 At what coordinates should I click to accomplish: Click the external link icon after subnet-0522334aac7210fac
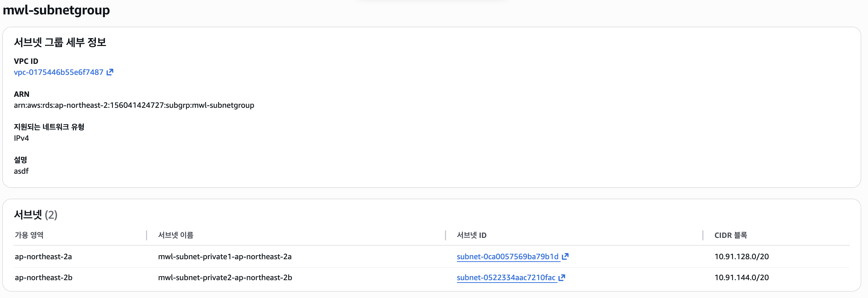point(562,277)
